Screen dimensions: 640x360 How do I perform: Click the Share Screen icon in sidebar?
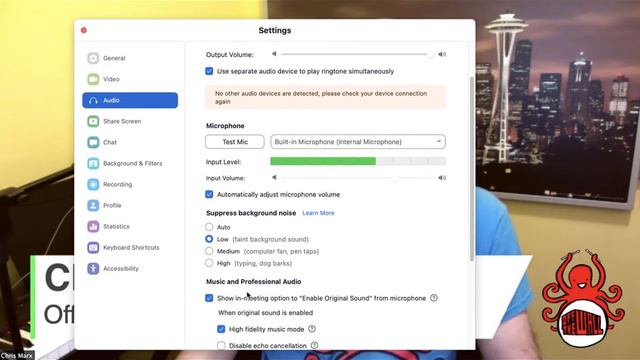pos(93,121)
